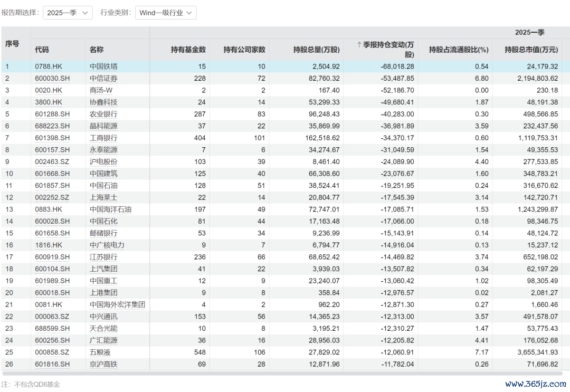Open stock link 中广核电力
This screenshot has width=570, height=392.
pyautogui.click(x=107, y=245)
